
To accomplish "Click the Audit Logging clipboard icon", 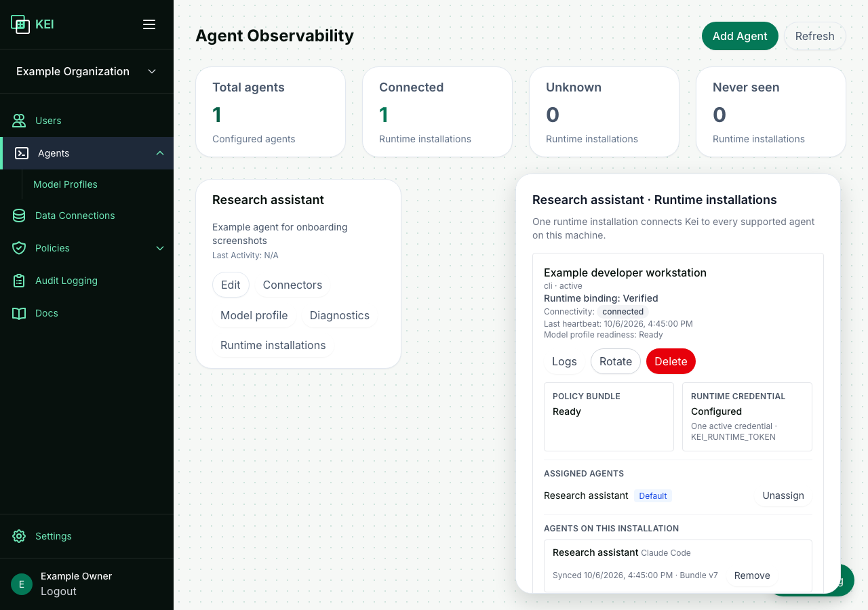I will [19, 281].
